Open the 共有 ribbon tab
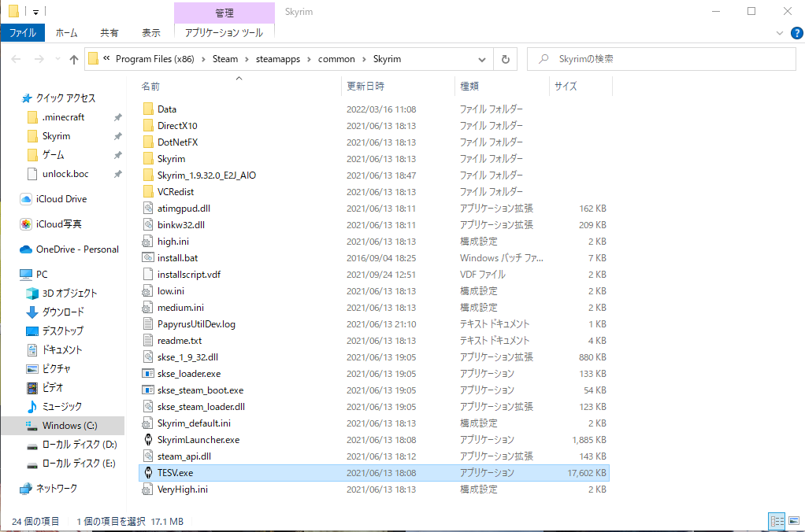This screenshot has width=805, height=532. tap(109, 33)
